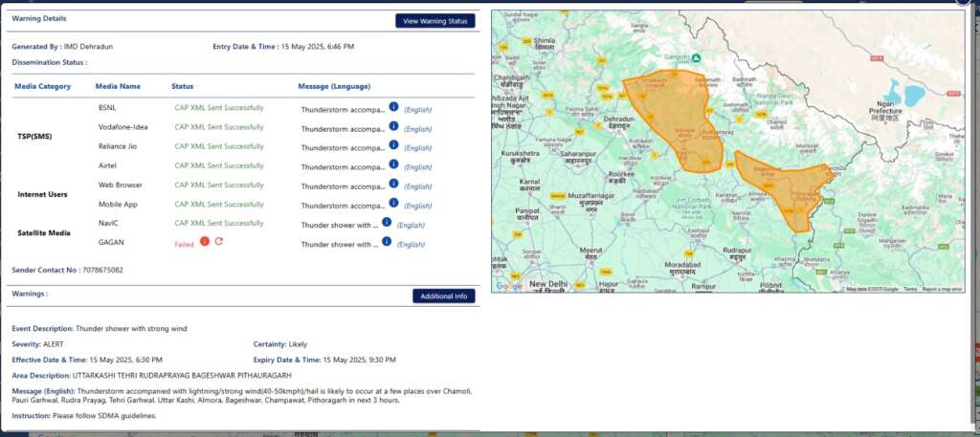Click the View Warning Status button
The height and width of the screenshot is (437, 980).
(x=435, y=21)
